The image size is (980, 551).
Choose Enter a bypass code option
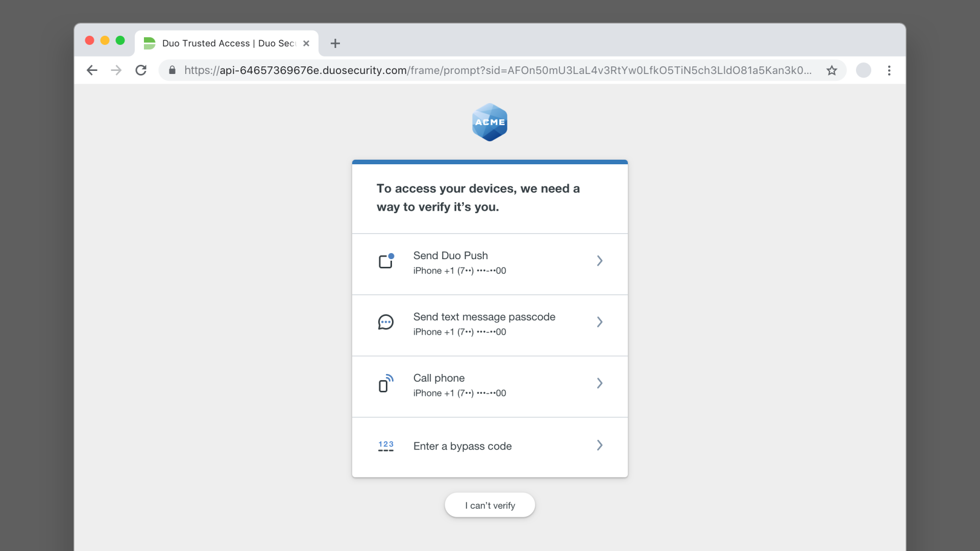pyautogui.click(x=490, y=447)
